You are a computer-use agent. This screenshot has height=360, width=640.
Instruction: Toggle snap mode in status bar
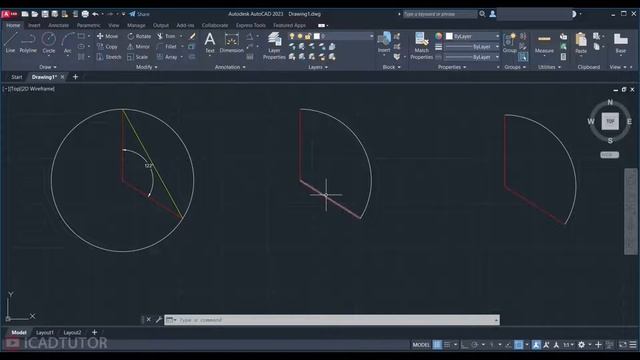point(447,345)
